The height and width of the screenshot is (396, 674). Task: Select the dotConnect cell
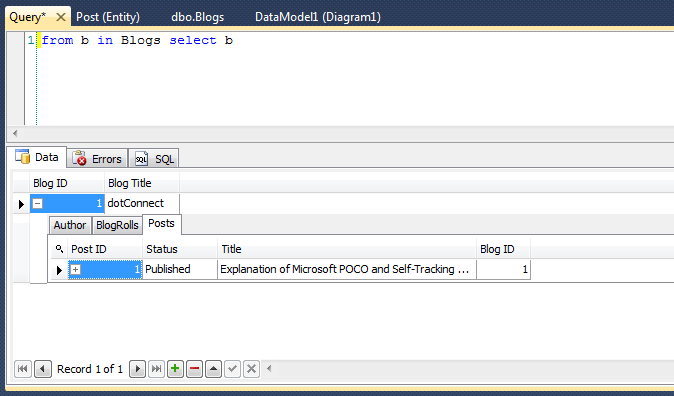click(142, 203)
